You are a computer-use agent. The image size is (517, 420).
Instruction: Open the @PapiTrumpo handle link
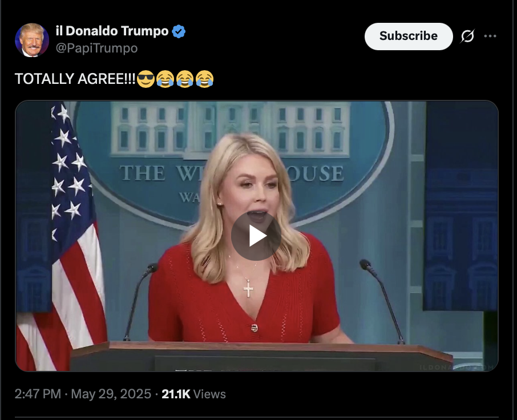[x=96, y=48]
